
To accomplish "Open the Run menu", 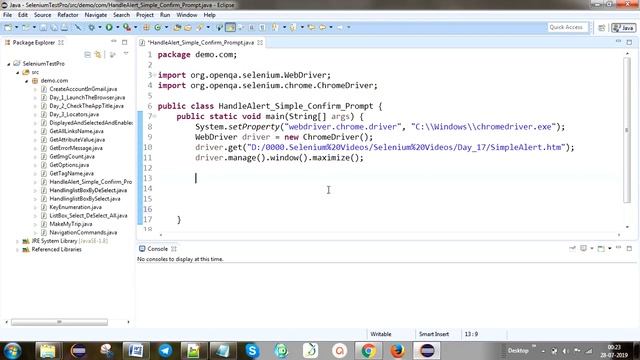I will 165,15.
